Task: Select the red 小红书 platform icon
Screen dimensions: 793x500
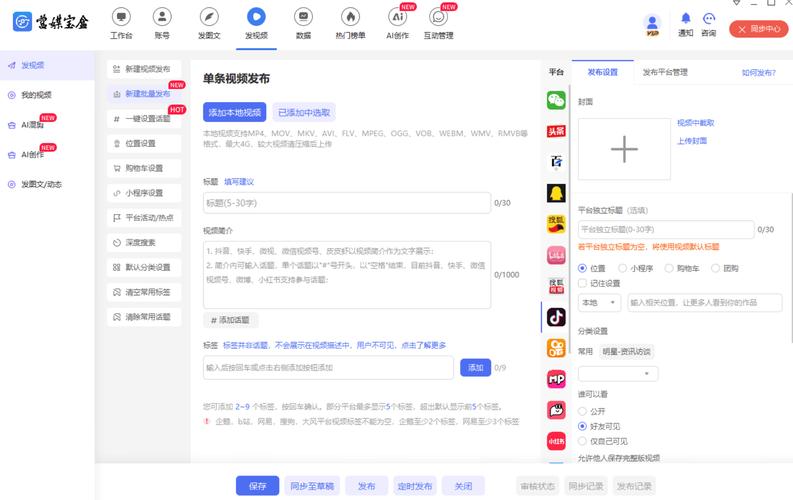Action: pos(556,441)
